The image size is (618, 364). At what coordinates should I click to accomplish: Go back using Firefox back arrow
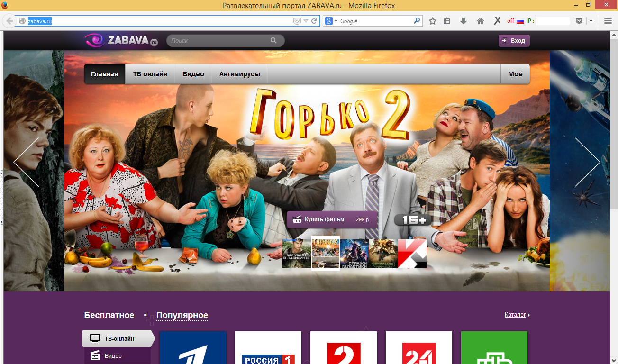(x=9, y=21)
